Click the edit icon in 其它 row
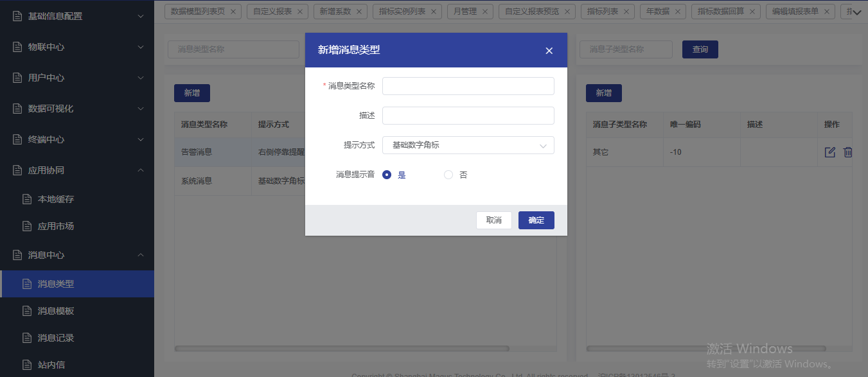 click(x=829, y=152)
